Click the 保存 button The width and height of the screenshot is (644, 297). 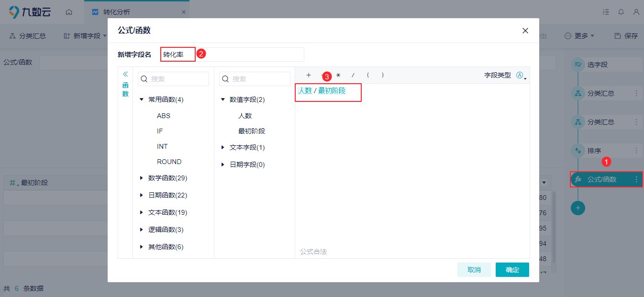pyautogui.click(x=626, y=36)
